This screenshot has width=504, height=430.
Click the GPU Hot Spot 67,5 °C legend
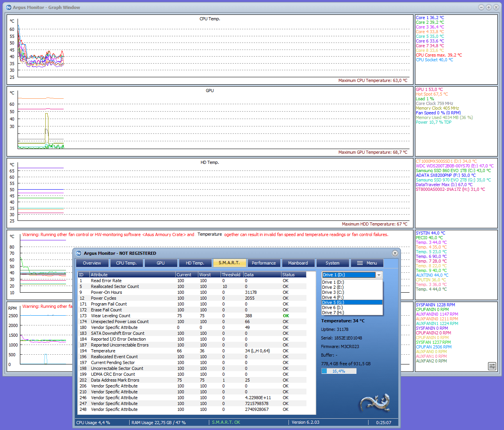[x=432, y=94]
